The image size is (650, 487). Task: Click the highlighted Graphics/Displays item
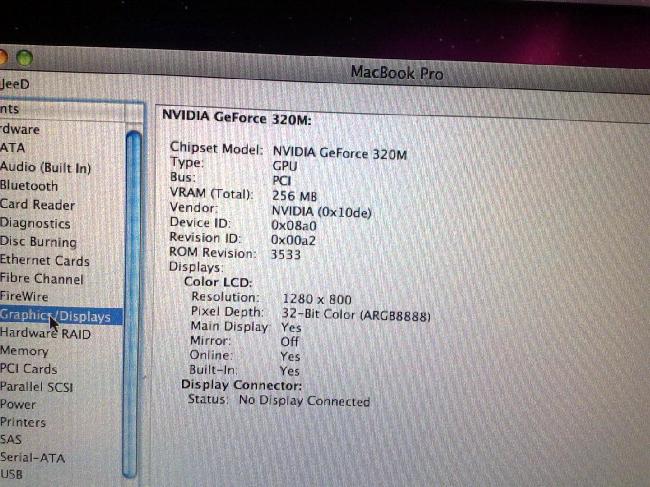point(55,316)
